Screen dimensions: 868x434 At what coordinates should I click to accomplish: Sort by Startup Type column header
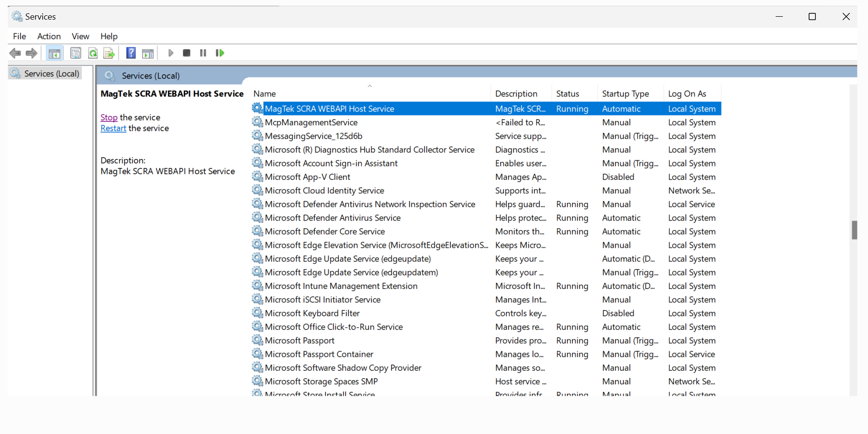[625, 94]
